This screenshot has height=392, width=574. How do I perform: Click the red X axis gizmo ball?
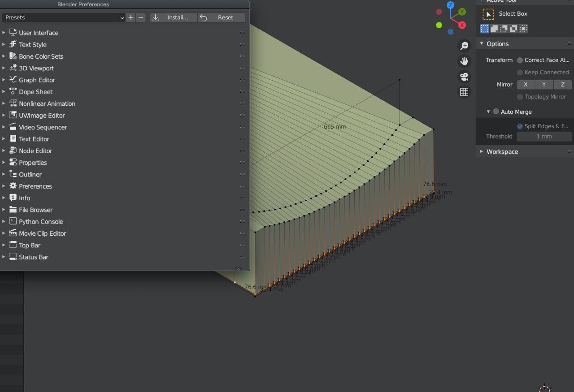click(x=462, y=25)
